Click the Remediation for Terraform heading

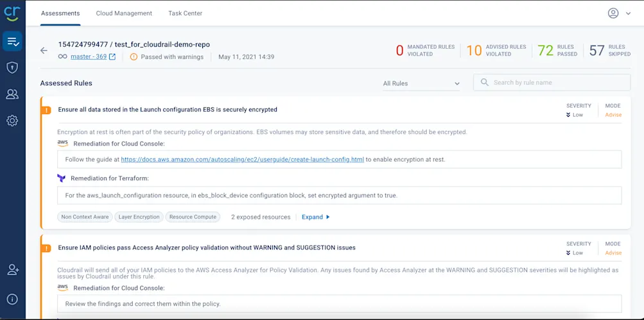coord(110,178)
